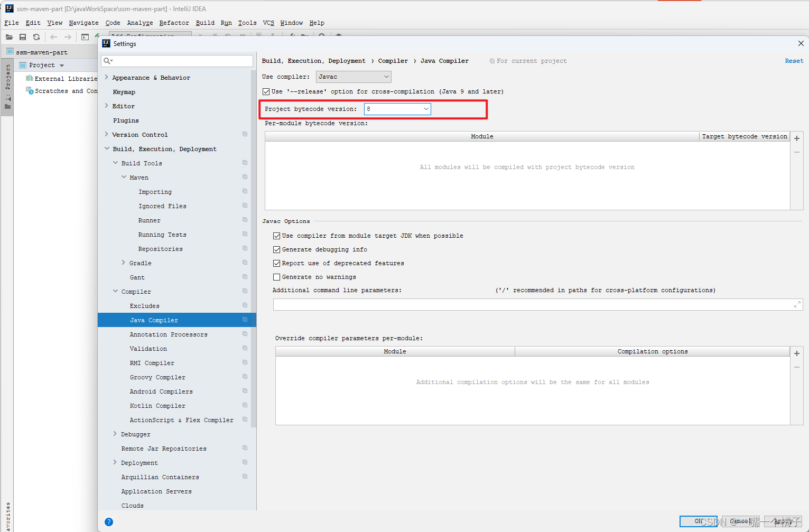
Task: Expand the Gradle node
Action: coord(124,263)
